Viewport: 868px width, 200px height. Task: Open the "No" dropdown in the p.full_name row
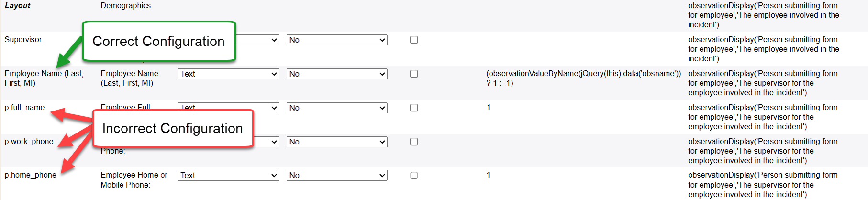point(337,108)
